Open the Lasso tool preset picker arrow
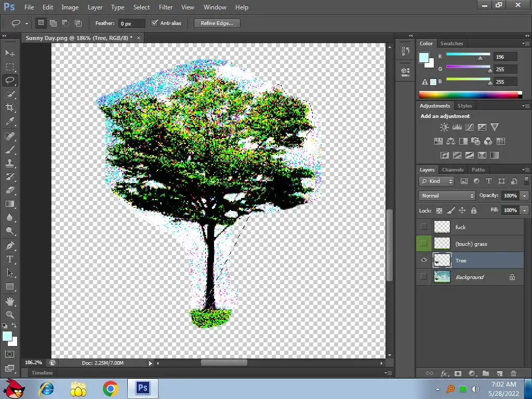The height and width of the screenshot is (399, 532). pos(26,23)
